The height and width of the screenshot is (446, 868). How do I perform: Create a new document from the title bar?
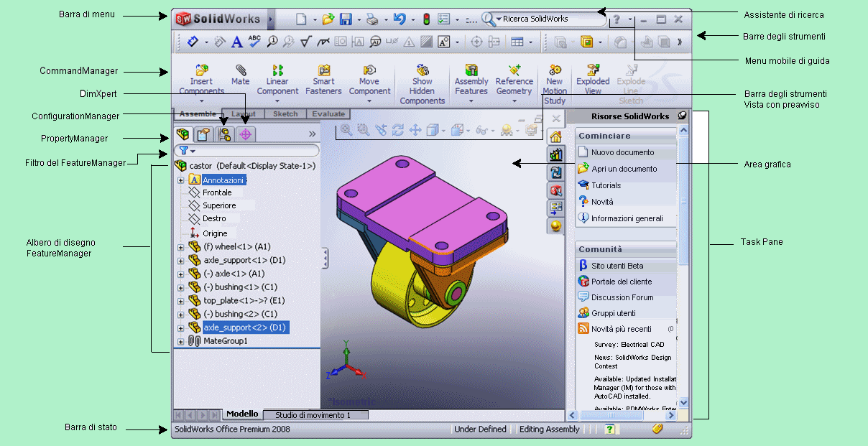(x=302, y=19)
